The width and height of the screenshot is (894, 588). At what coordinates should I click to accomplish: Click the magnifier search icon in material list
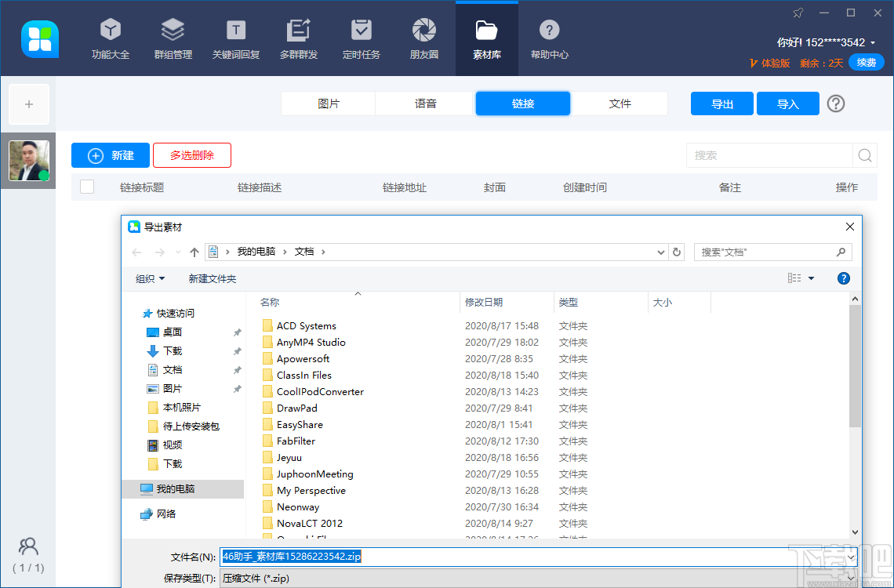(x=865, y=155)
